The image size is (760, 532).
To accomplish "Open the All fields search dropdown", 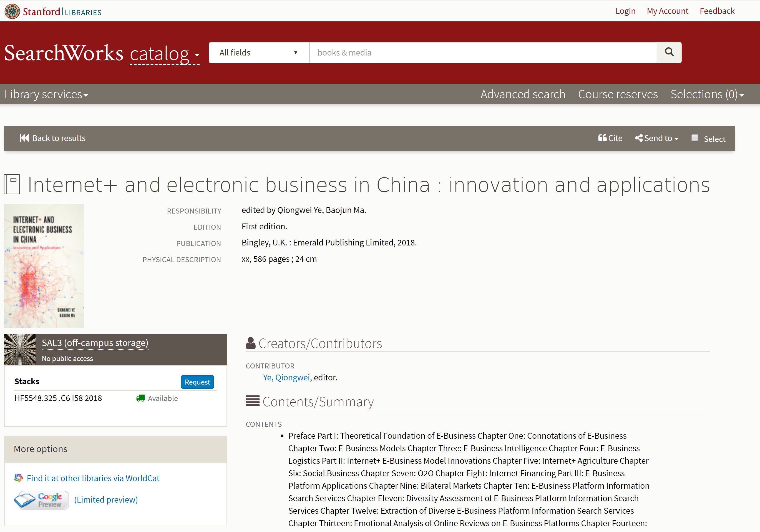I will 258,53.
